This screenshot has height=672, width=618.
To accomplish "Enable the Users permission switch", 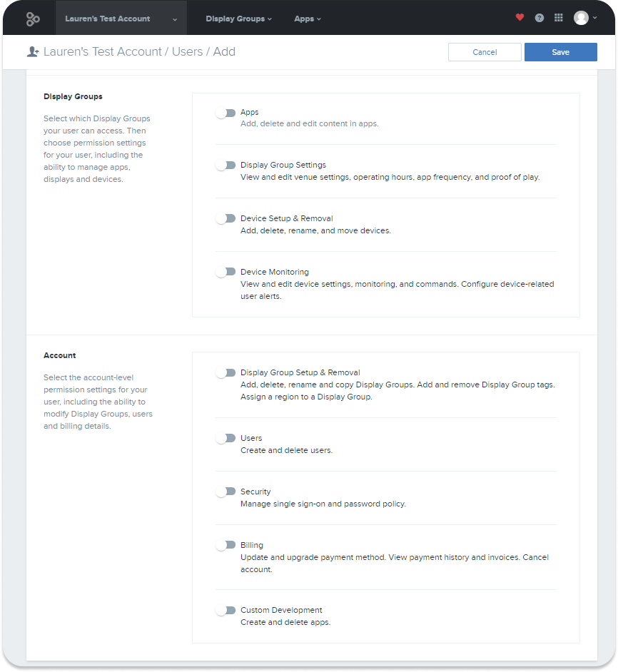I will (x=226, y=439).
